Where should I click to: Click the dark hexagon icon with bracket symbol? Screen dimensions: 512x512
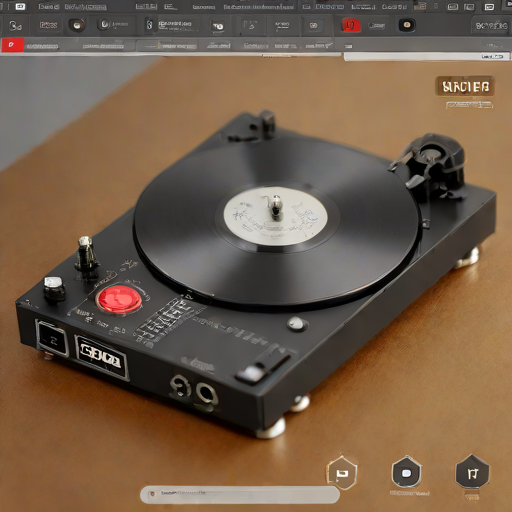(472, 471)
